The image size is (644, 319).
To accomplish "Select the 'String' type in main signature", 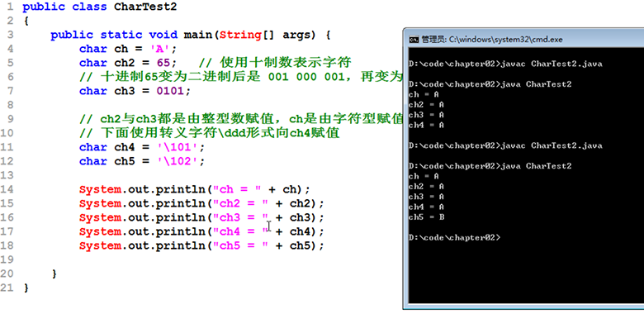I will pos(241,35).
